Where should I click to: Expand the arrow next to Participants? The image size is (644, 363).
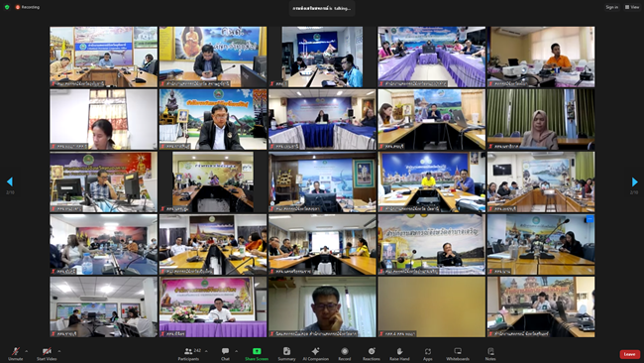tap(206, 351)
